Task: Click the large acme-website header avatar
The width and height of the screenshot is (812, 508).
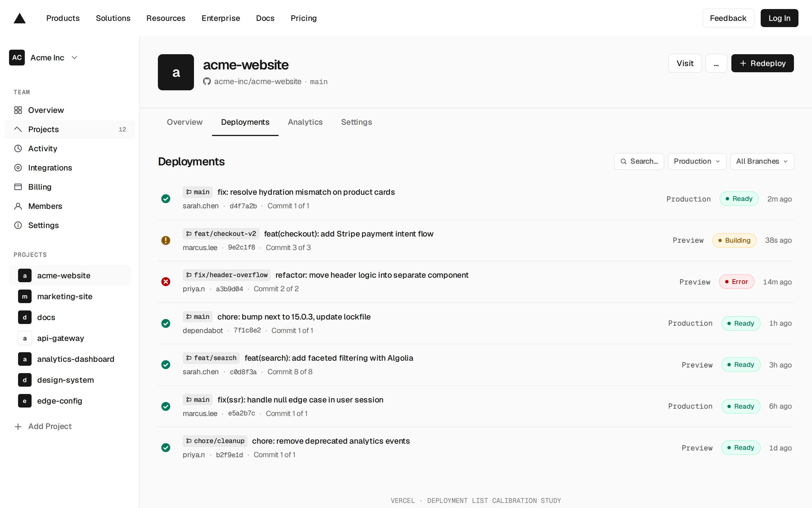Action: tap(176, 72)
